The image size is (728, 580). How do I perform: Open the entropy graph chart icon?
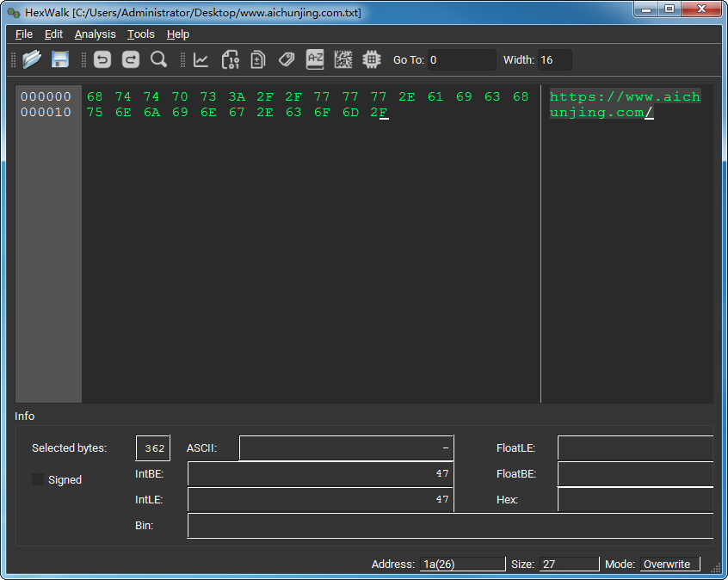coord(201,59)
